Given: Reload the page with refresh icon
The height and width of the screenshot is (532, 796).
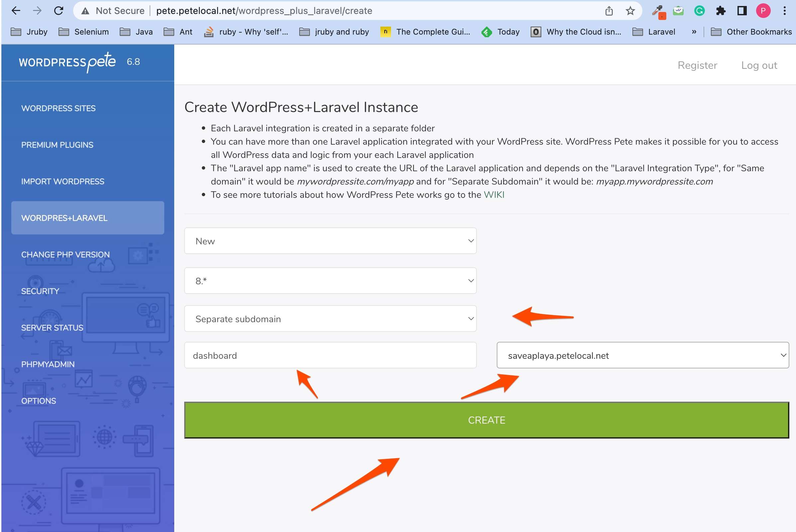Looking at the screenshot, I should pyautogui.click(x=59, y=11).
